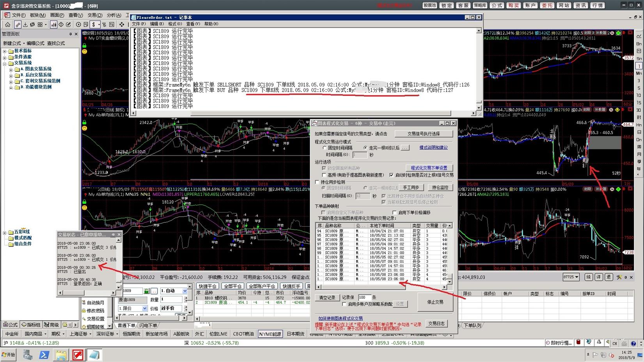This screenshot has width=644, height=362.
Task: Select NYME能源 market tab
Action: pyautogui.click(x=270, y=334)
